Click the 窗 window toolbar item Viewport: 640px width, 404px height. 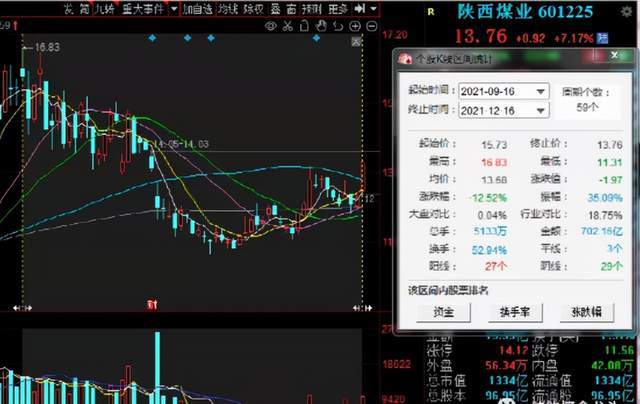point(291,9)
